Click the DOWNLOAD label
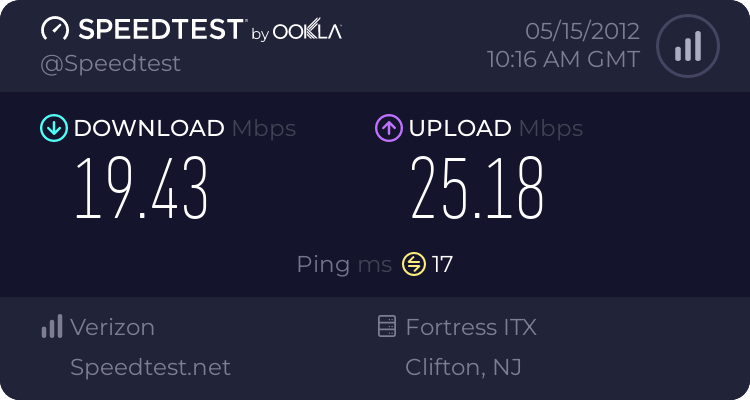This screenshot has height=400, width=750. point(149,128)
